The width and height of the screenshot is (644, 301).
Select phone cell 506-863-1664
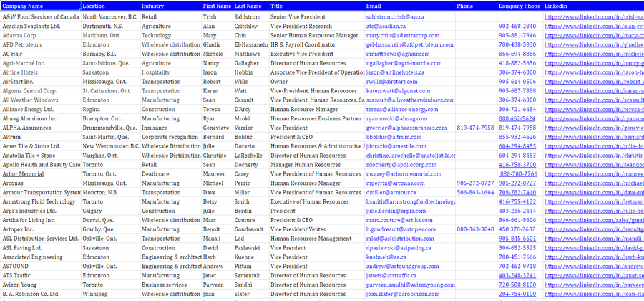click(x=477, y=193)
